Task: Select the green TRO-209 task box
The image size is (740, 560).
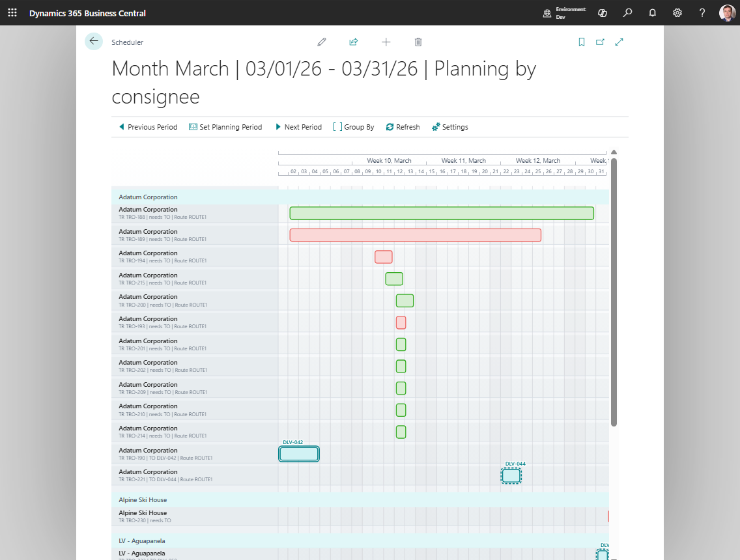Action: pos(401,388)
